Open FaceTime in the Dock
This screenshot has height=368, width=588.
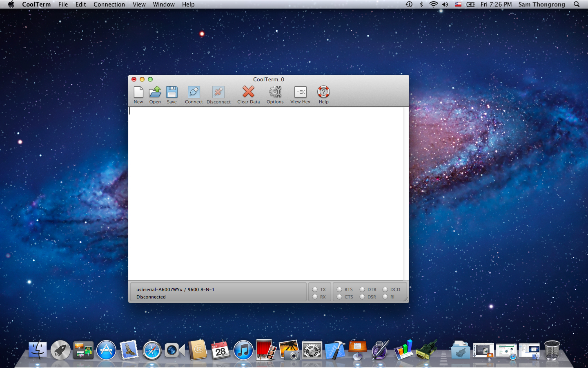[x=175, y=350]
